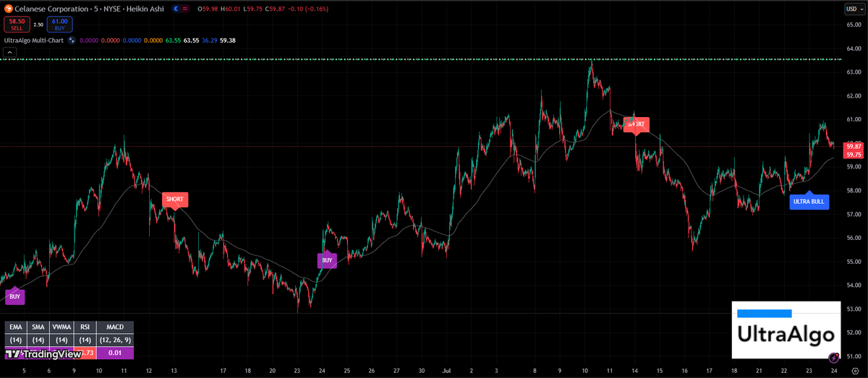Image resolution: width=868 pixels, height=378 pixels.
Task: Click the 53.00 price axis label
Action: [854, 309]
